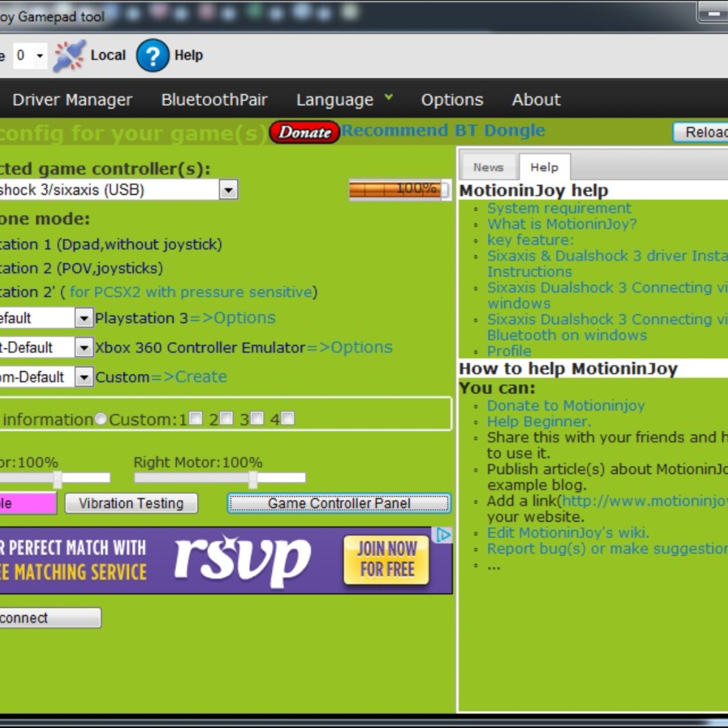Open the Game Controller Panel
The width and height of the screenshot is (728, 728).
(339, 503)
